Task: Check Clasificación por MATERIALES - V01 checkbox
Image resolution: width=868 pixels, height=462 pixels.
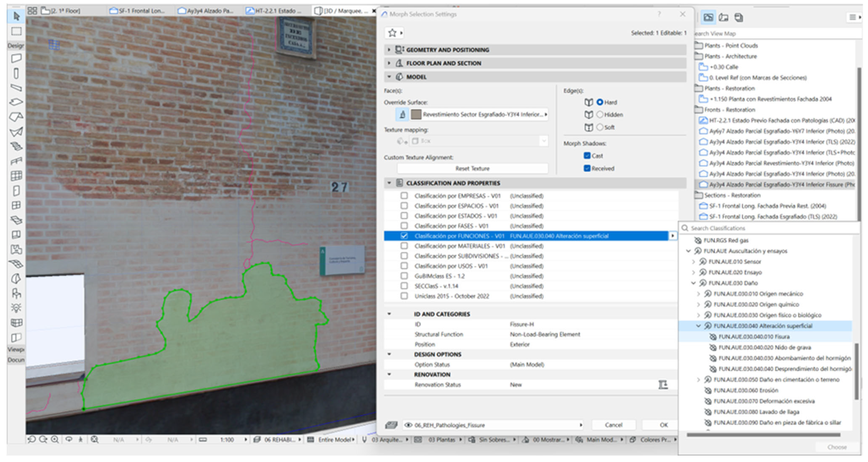Action: 404,246
